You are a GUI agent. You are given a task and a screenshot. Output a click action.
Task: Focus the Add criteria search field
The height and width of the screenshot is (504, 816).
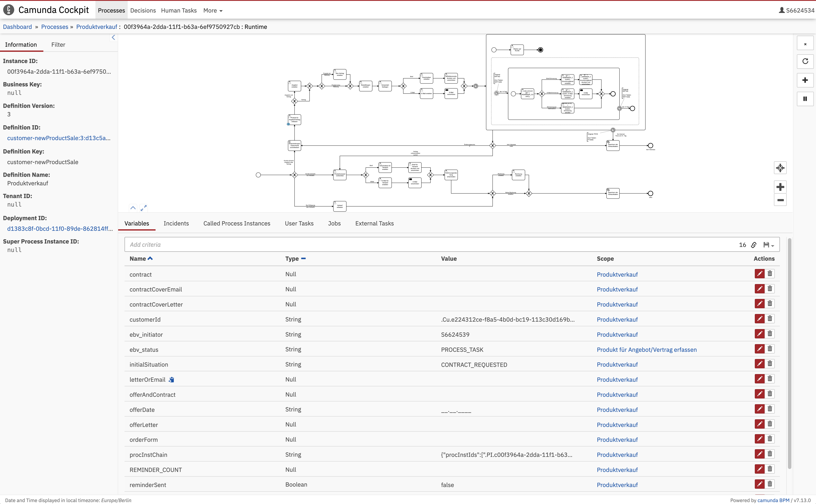click(430, 245)
